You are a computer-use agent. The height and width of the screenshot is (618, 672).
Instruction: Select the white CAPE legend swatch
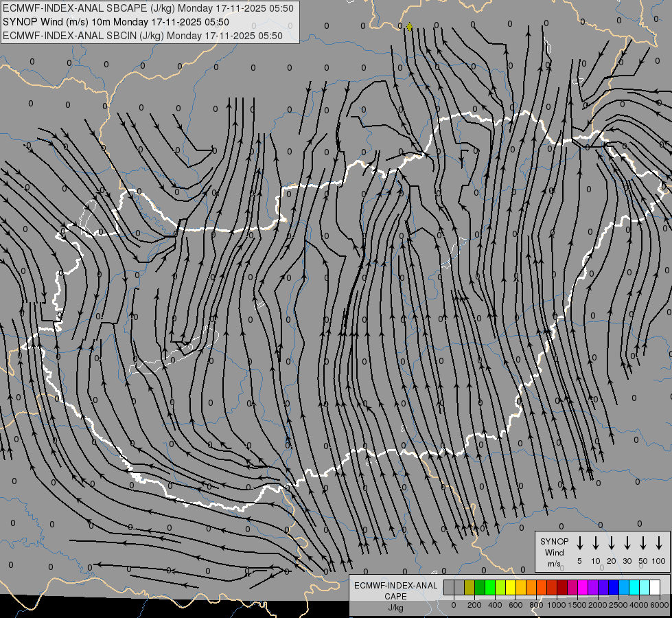[654, 587]
